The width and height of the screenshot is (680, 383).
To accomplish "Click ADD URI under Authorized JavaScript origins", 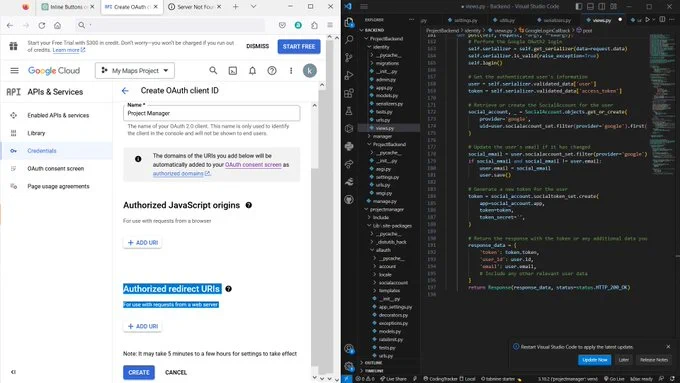I will (143, 242).
